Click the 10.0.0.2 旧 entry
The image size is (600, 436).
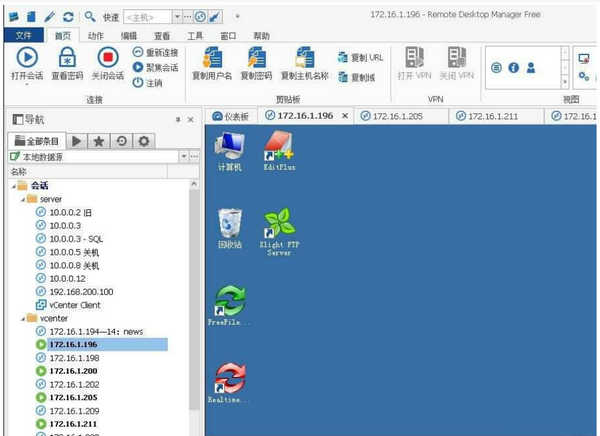tap(64, 212)
